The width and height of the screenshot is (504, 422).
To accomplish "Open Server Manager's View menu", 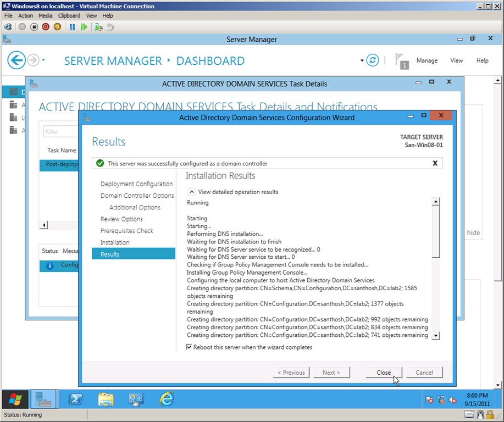I will click(x=456, y=60).
